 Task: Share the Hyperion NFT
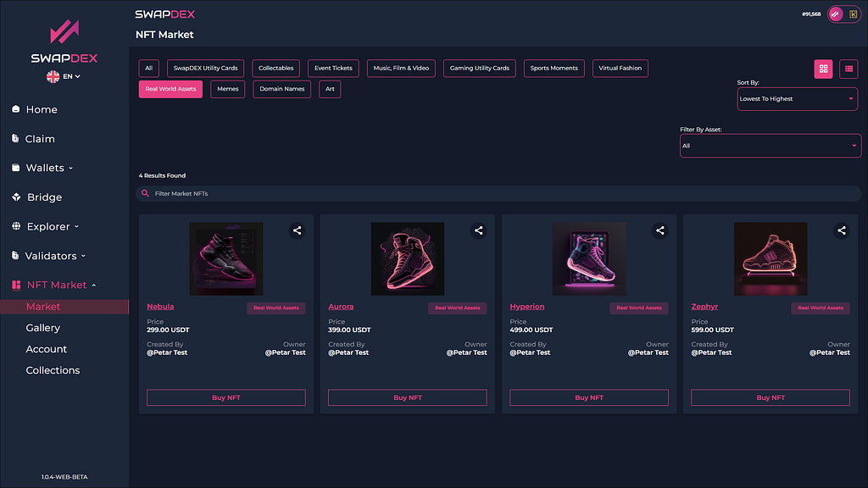click(659, 230)
